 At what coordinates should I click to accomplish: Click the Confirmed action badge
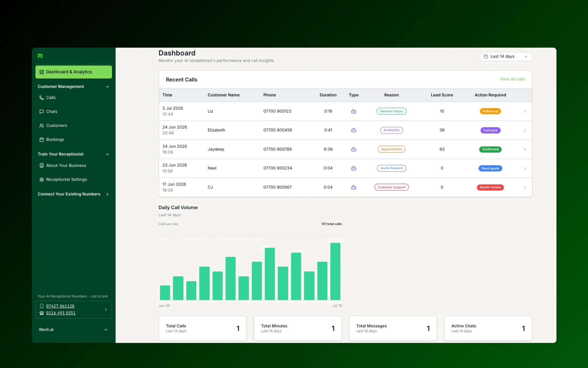pyautogui.click(x=490, y=149)
